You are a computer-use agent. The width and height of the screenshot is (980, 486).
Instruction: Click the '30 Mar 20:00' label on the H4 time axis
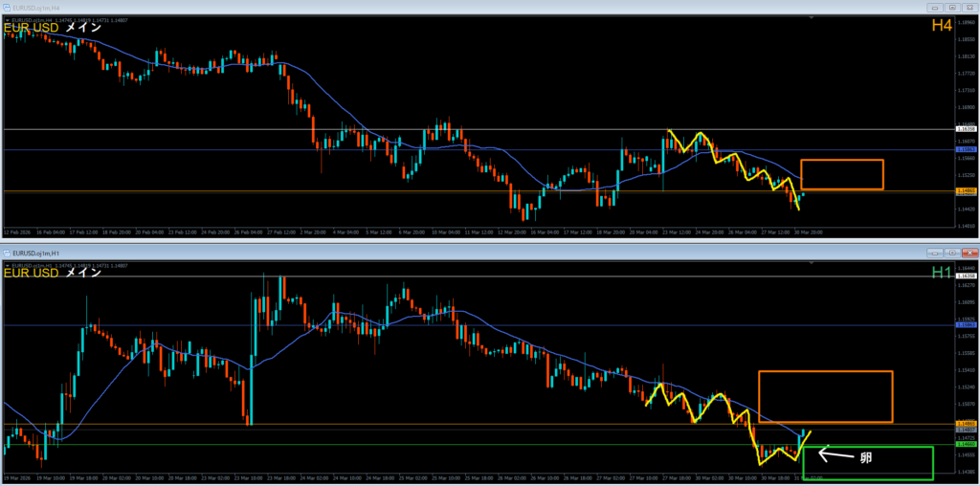(808, 232)
